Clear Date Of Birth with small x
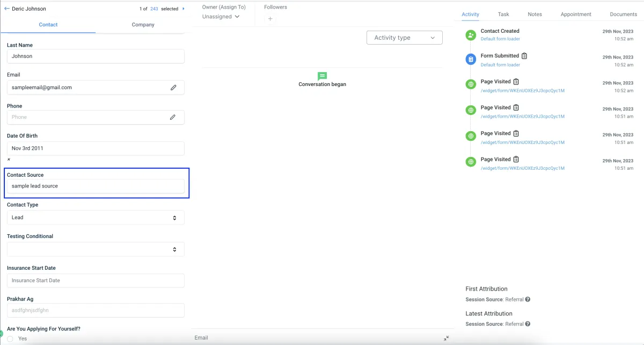The image size is (644, 345). [9, 160]
